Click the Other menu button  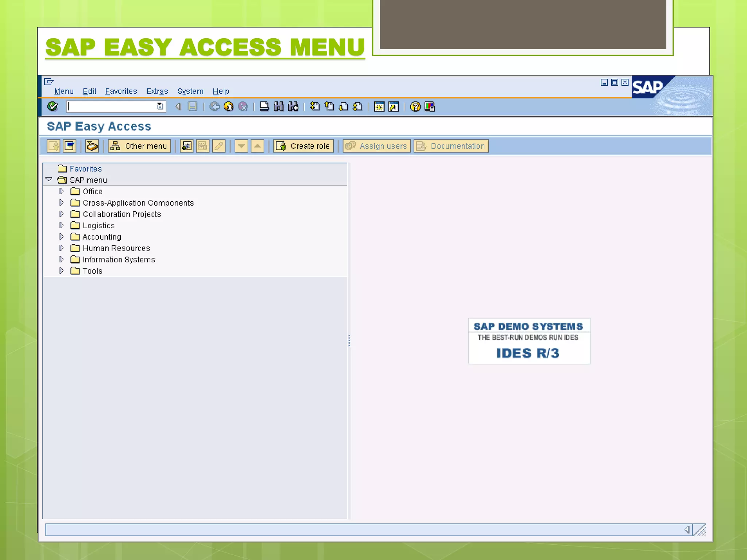(139, 146)
